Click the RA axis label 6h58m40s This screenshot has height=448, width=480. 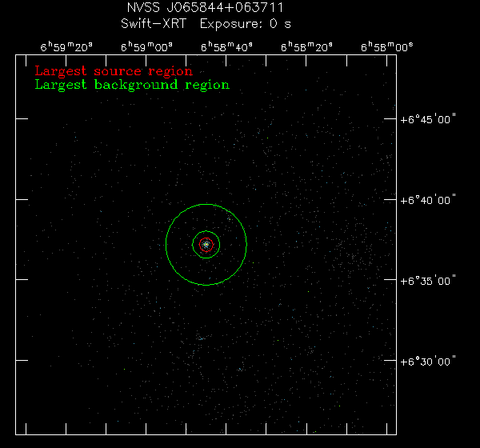[226, 47]
